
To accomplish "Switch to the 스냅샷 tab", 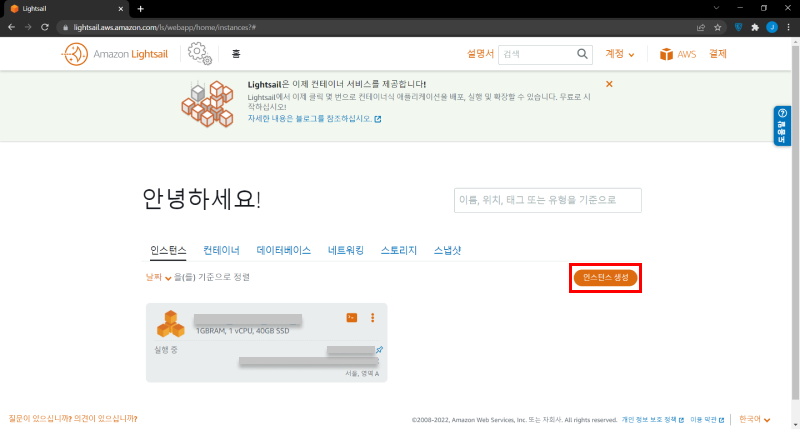I will pos(447,250).
